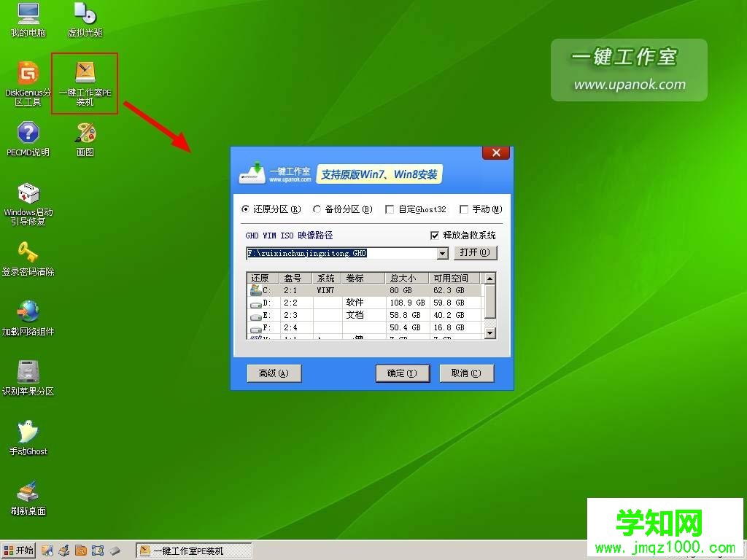Open 登录密码清除 key icon
The width and height of the screenshot is (747, 560).
coord(28,259)
